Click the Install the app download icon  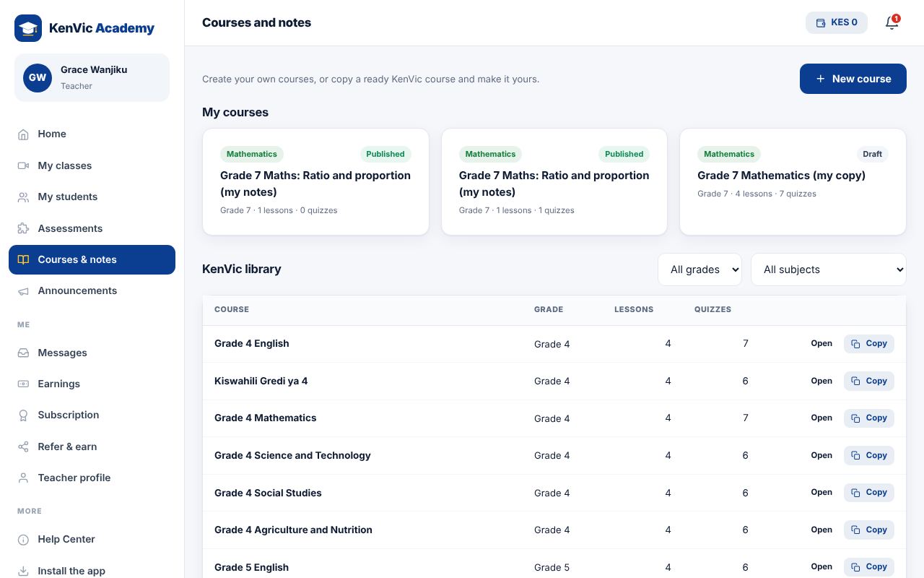click(23, 571)
